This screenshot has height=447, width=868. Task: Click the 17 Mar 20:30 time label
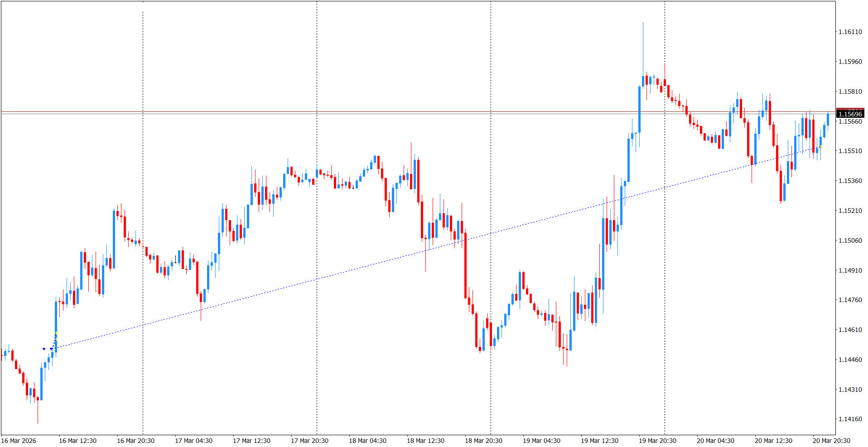[x=309, y=441]
